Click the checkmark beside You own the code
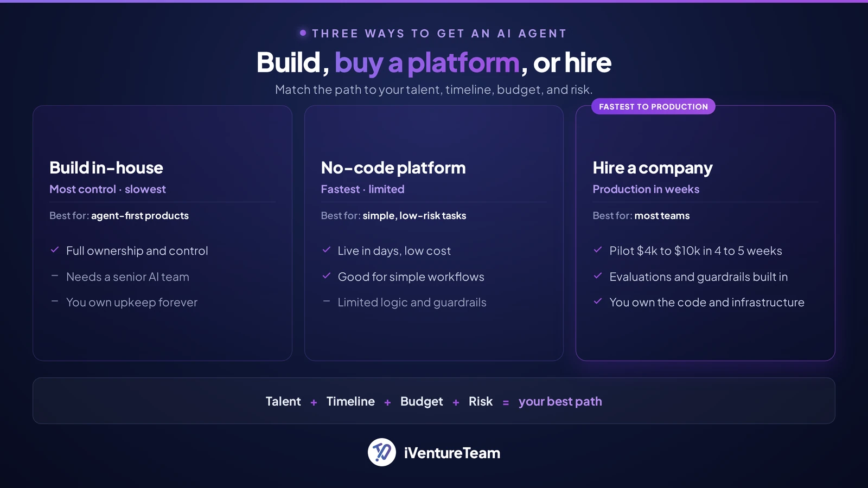Image resolution: width=868 pixels, height=488 pixels. pyautogui.click(x=598, y=301)
